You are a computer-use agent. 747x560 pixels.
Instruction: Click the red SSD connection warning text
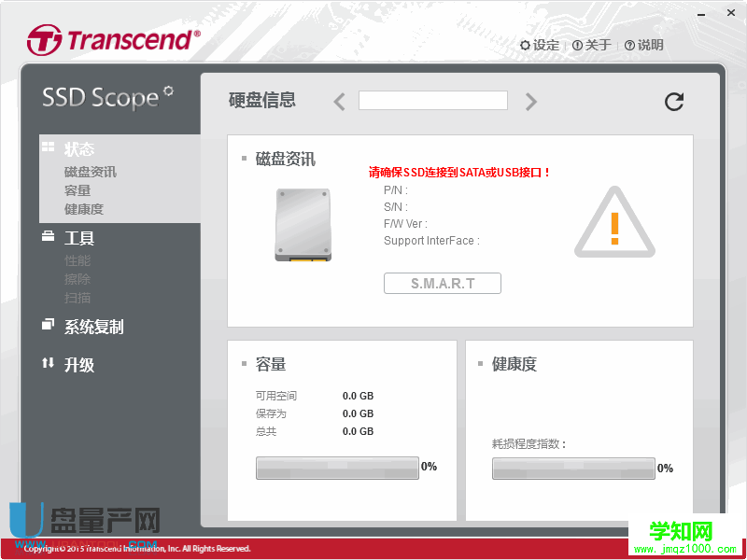click(x=459, y=173)
